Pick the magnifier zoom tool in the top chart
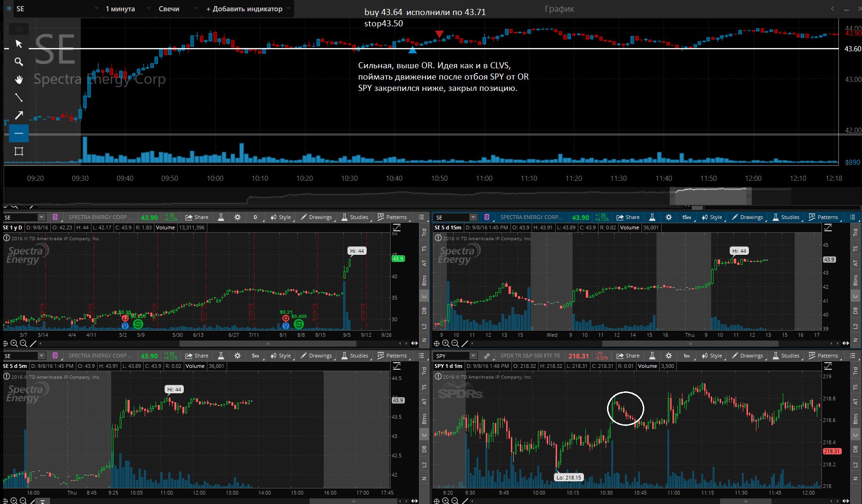This screenshot has height=504, width=862. [19, 62]
